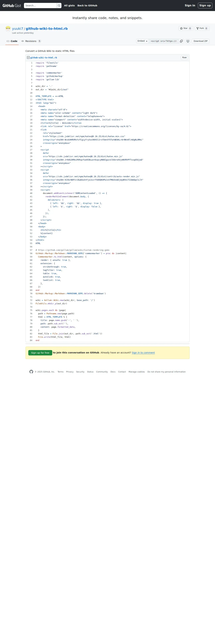Viewport: 215px width, 644px height.
Task: Open the Embed dropdown menu
Action: 142,41
